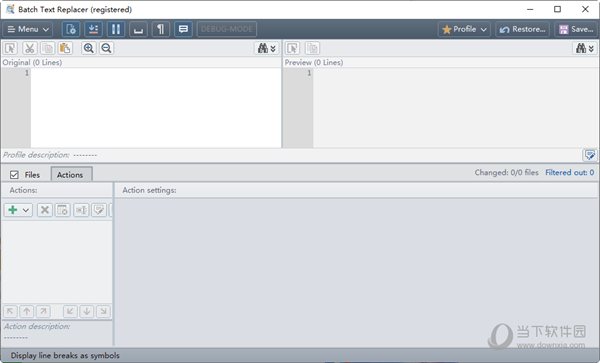Click inside the Original text editor area
Viewport: 600px width, 363px height.
click(x=156, y=108)
